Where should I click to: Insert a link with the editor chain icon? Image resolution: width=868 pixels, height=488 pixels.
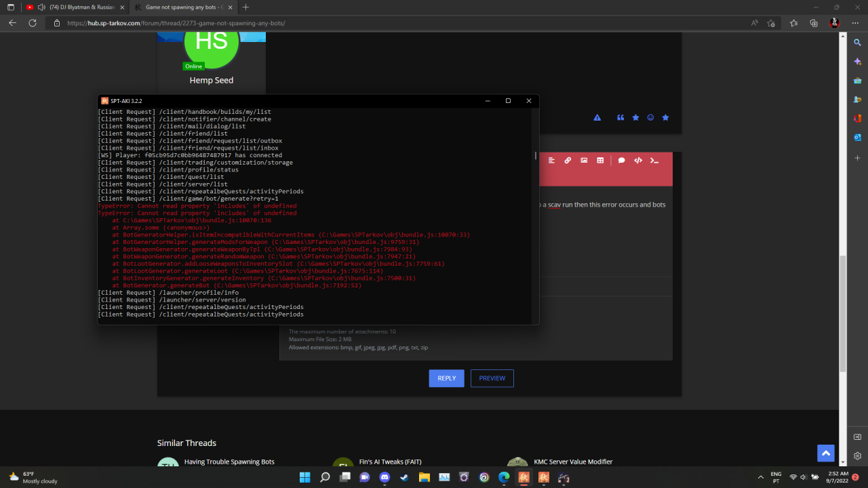point(568,161)
